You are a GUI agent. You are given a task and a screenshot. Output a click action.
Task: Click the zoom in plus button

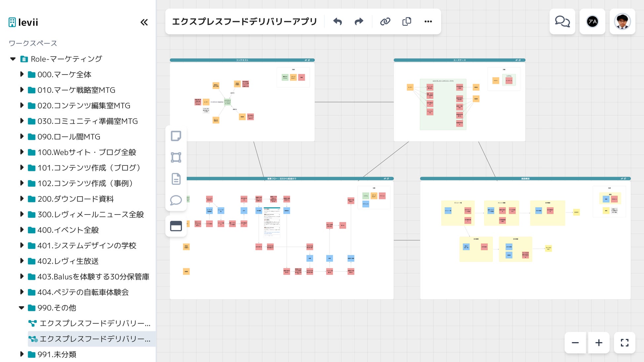(x=599, y=343)
